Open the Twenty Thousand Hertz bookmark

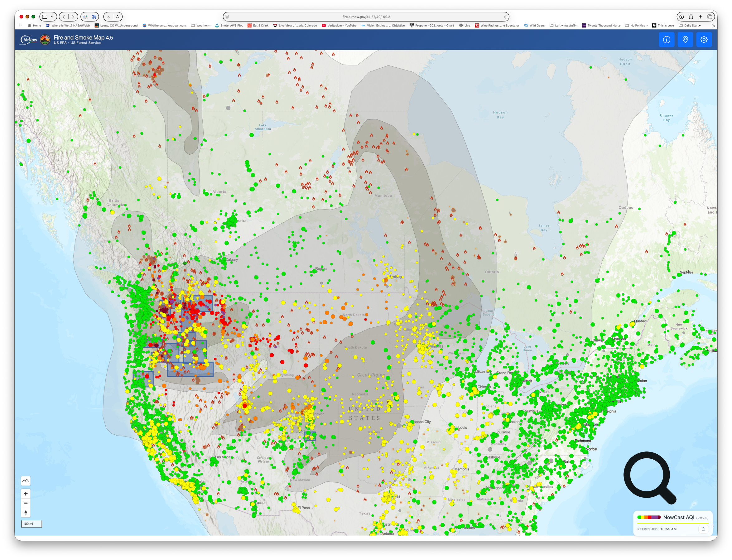(x=601, y=25)
